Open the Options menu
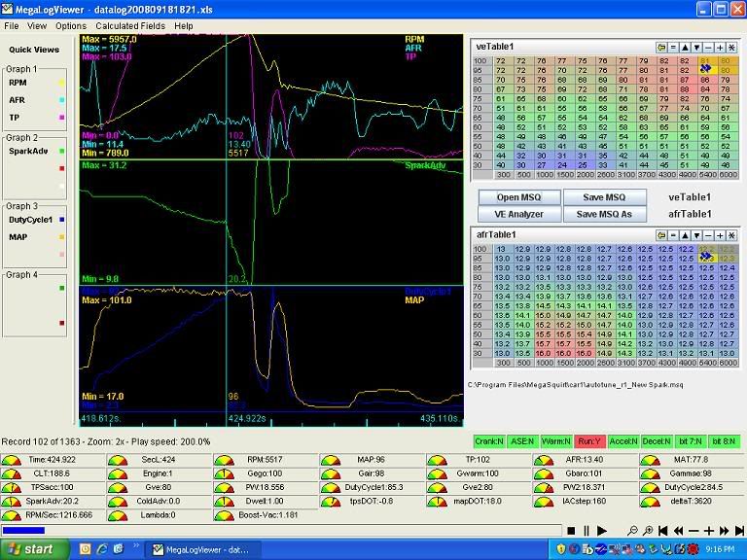Viewport: 747px width, 560px height. coord(70,25)
